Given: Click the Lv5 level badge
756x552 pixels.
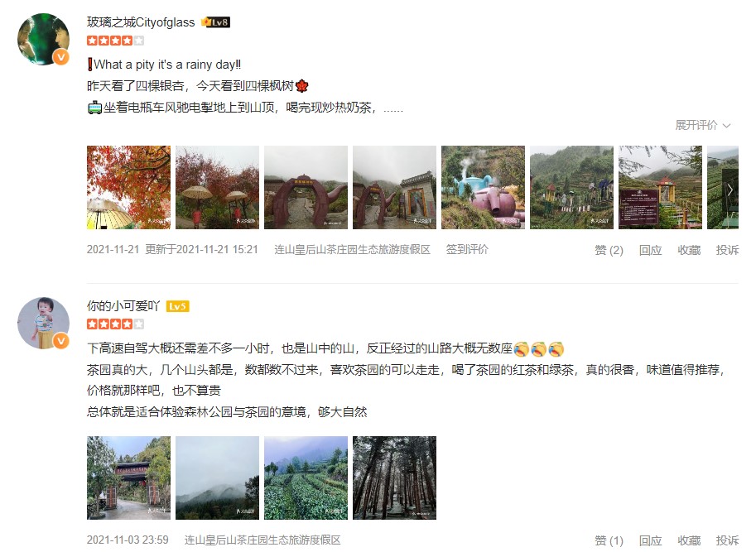Looking at the screenshot, I should pos(177,306).
